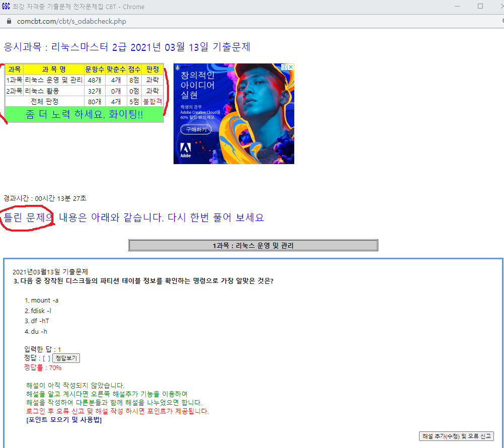
Task: Click the 불합격 result cell
Action: point(152,101)
